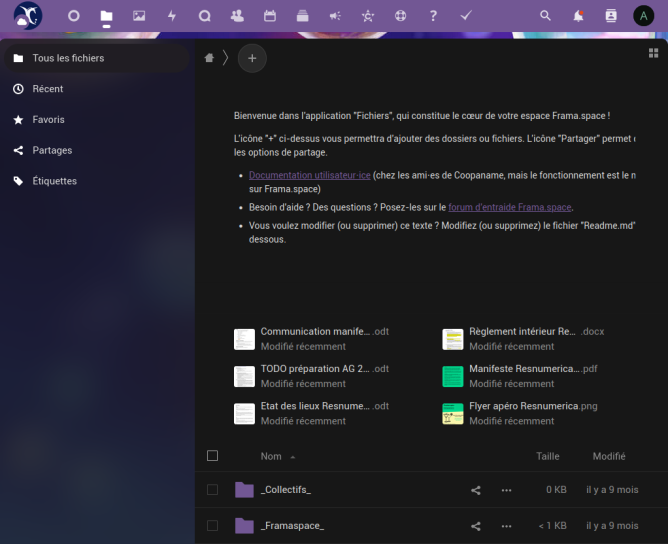Click the breadcrumb chevron separator

click(x=225, y=58)
